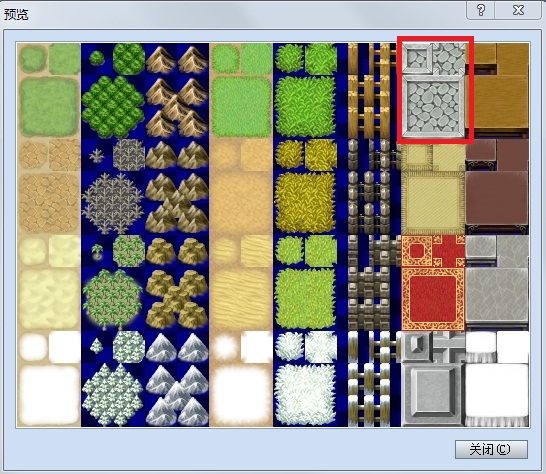Close the 预览 dialog with X
This screenshot has width=546, height=474.
pyautogui.click(x=518, y=10)
